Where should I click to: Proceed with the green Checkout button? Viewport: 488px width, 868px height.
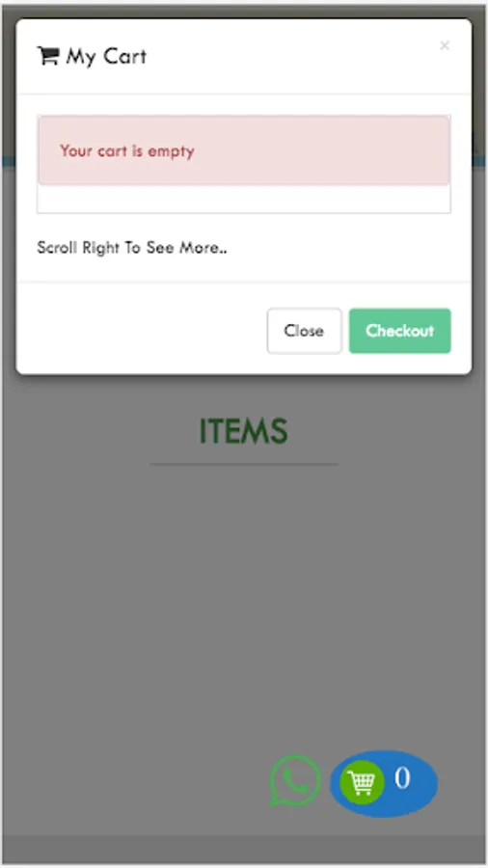click(x=400, y=331)
